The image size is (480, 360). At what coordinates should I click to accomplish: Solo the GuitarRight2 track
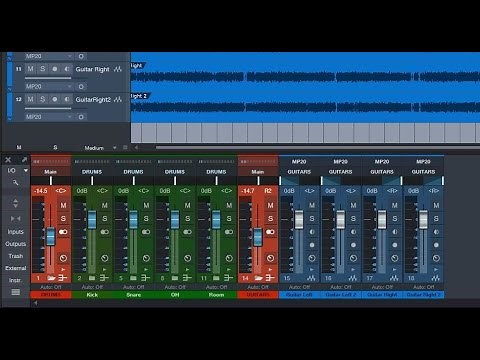tap(43, 99)
